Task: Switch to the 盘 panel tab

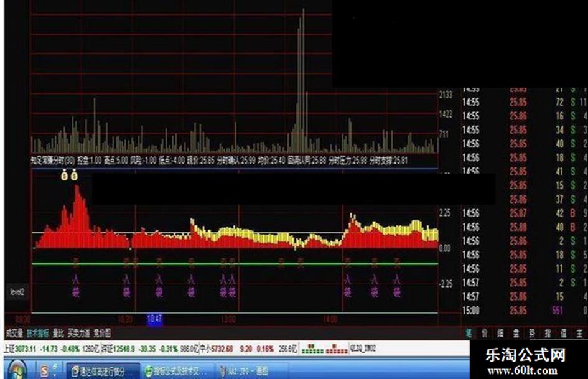Action: tap(516, 333)
